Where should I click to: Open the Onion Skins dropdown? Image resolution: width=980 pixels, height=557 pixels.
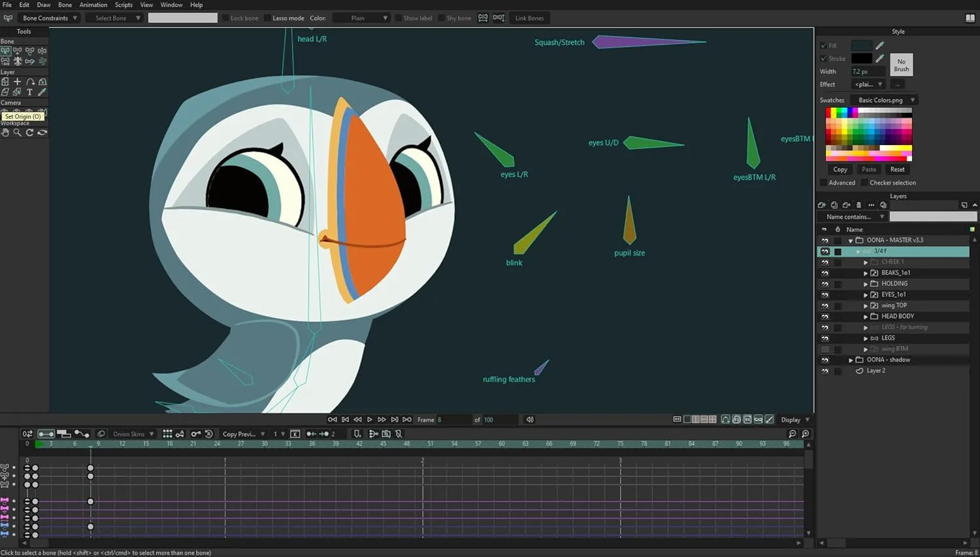click(x=131, y=434)
